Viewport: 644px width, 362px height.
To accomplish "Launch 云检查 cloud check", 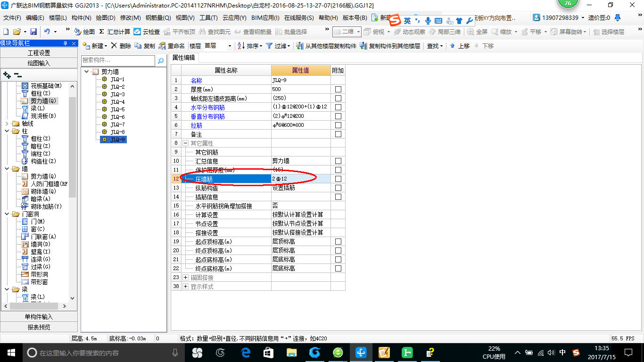I will click(x=147, y=32).
